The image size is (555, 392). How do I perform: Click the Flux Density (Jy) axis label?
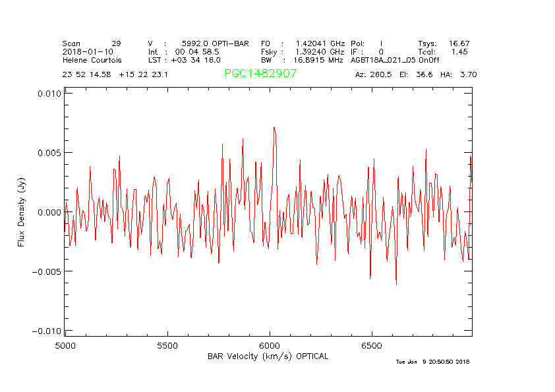21,212
